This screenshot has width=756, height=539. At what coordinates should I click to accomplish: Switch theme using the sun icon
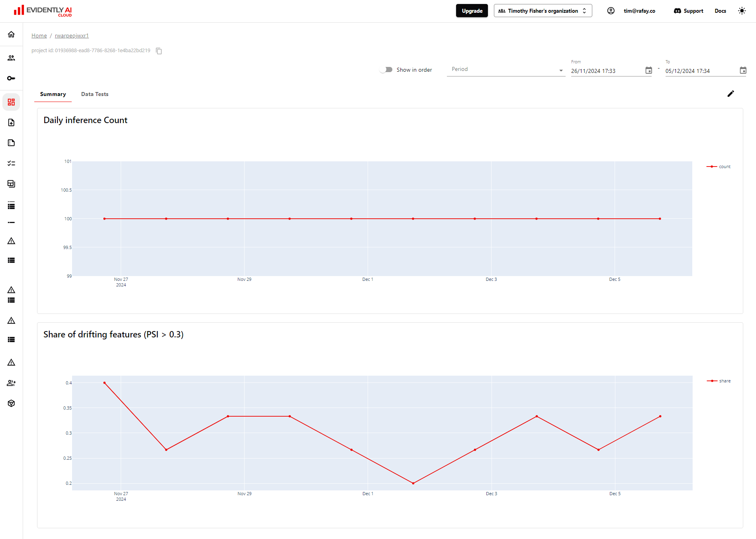pyautogui.click(x=742, y=11)
